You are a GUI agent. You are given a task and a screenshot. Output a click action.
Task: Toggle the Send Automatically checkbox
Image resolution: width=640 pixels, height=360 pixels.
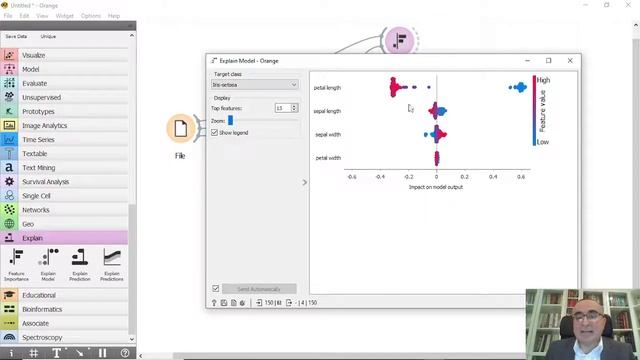point(216,289)
